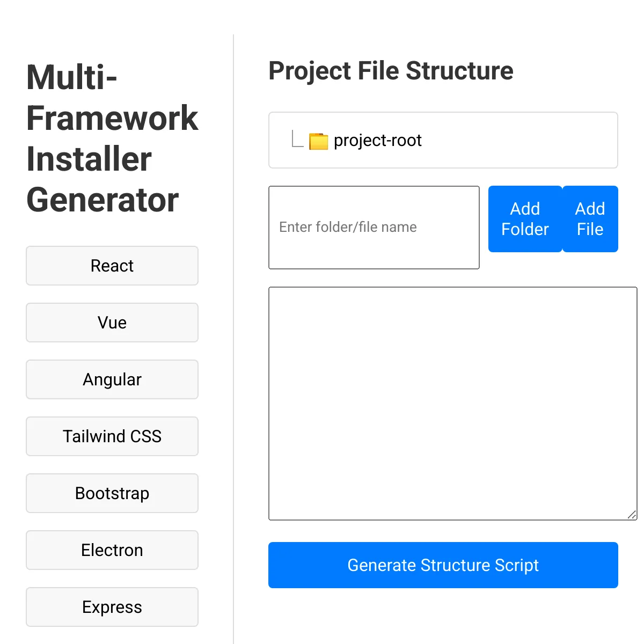The width and height of the screenshot is (644, 644).
Task: Click the project-root label text
Action: (x=378, y=141)
